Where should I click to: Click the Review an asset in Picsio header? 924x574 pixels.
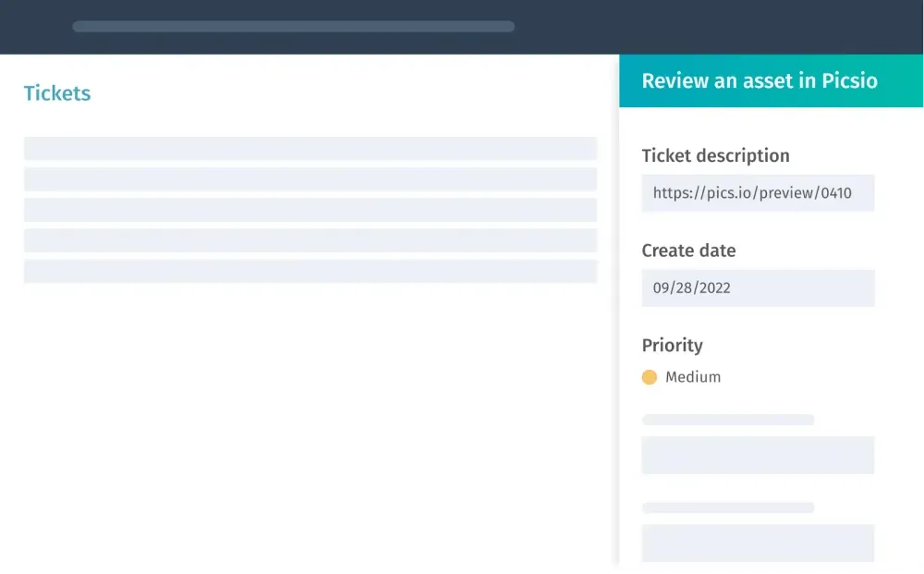(x=760, y=80)
